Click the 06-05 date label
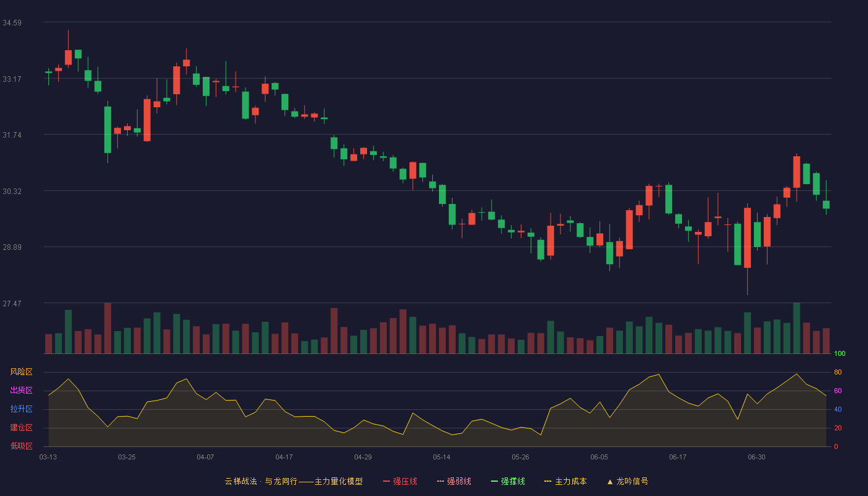Screen dimensions: 868x496 599,457
